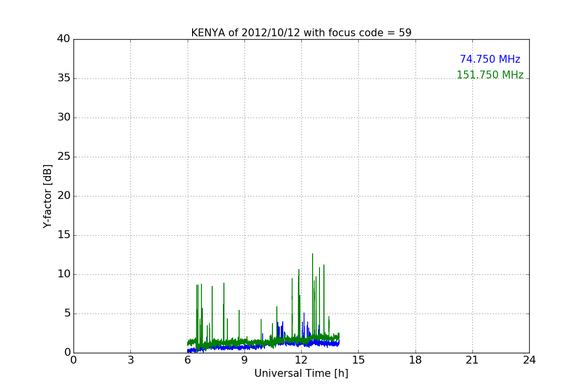Click x-axis tick label 3
Screen dimensions: 588x392
pos(130,360)
